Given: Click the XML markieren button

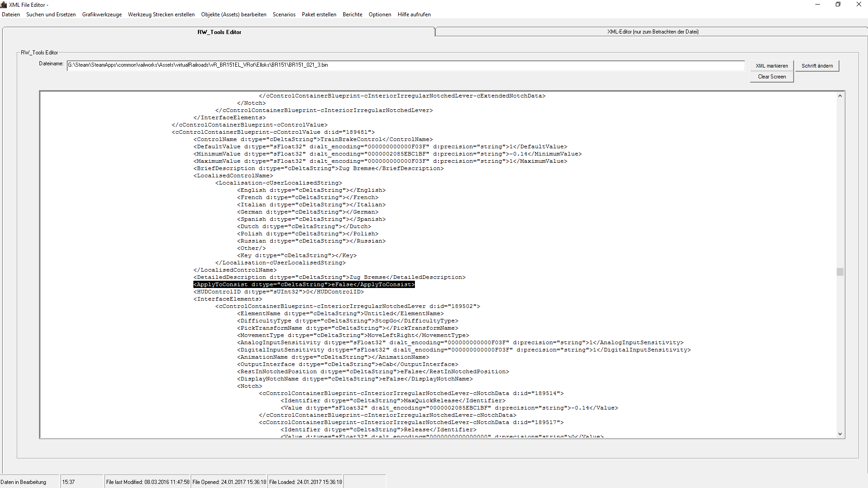Looking at the screenshot, I should pos(772,66).
